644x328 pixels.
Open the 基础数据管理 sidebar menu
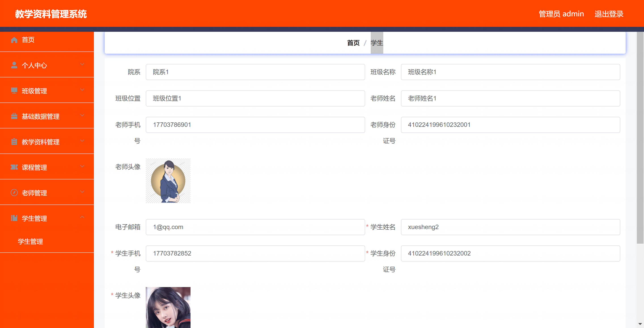[47, 116]
